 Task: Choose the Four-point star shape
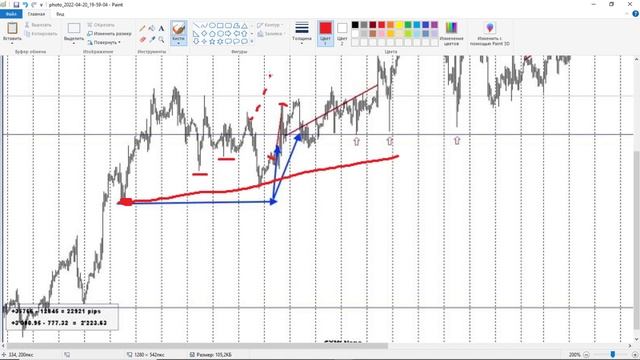(204, 41)
